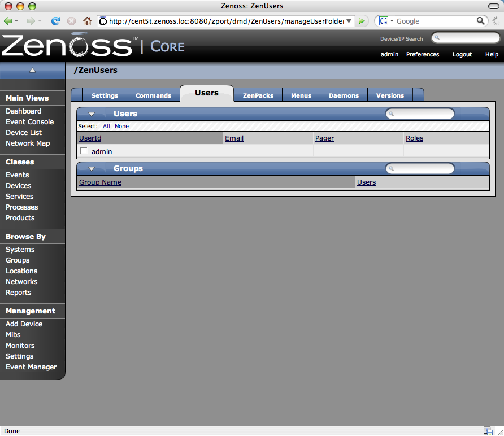Open Events under Classes
Viewport: 504px width, 436px height.
point(18,175)
